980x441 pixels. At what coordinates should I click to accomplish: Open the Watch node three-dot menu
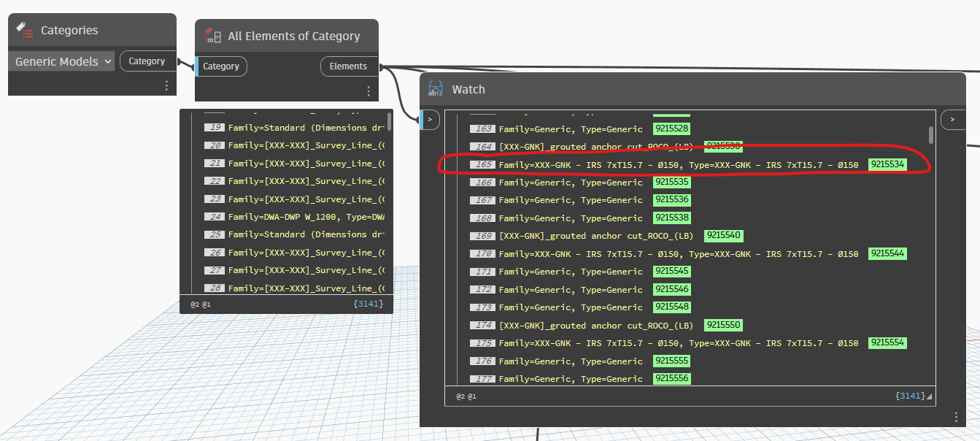956,417
